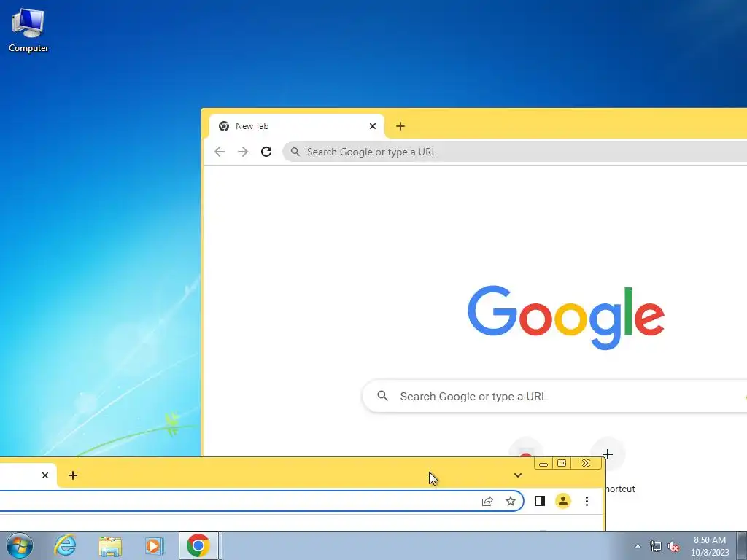The height and width of the screenshot is (560, 747).
Task: Open a new tab in the back Chrome window
Action: click(x=400, y=126)
